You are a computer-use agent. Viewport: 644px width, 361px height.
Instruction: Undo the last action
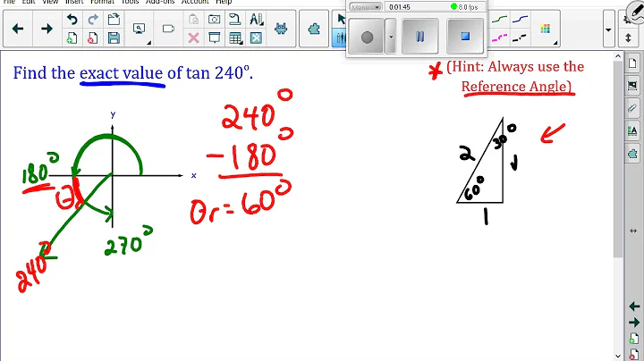72,20
